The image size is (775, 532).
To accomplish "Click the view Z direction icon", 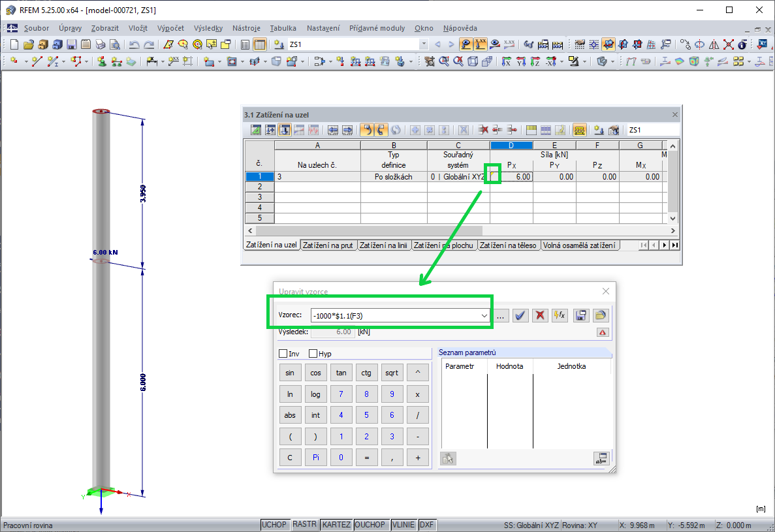I will [535, 61].
